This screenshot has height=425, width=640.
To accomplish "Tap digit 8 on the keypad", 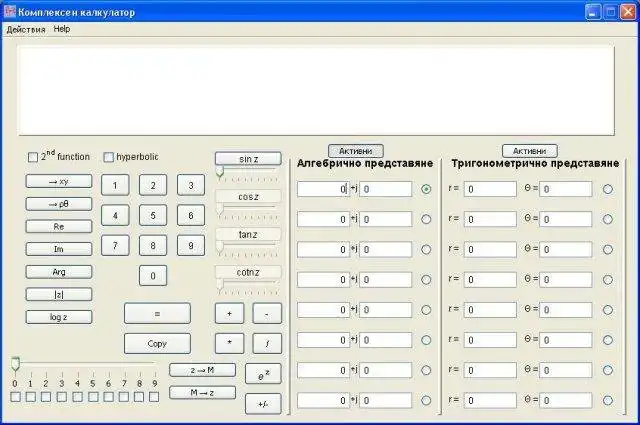I will click(153, 246).
